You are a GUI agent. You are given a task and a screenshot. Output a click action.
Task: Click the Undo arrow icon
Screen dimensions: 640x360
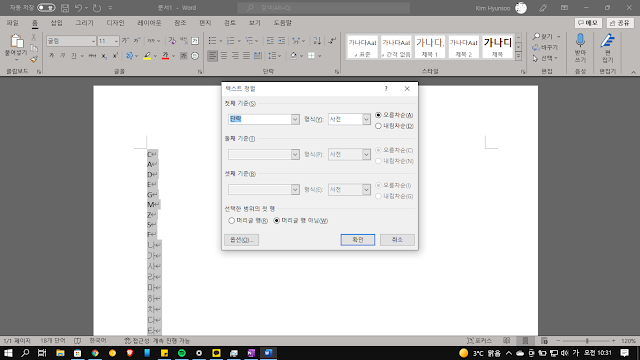78,8
